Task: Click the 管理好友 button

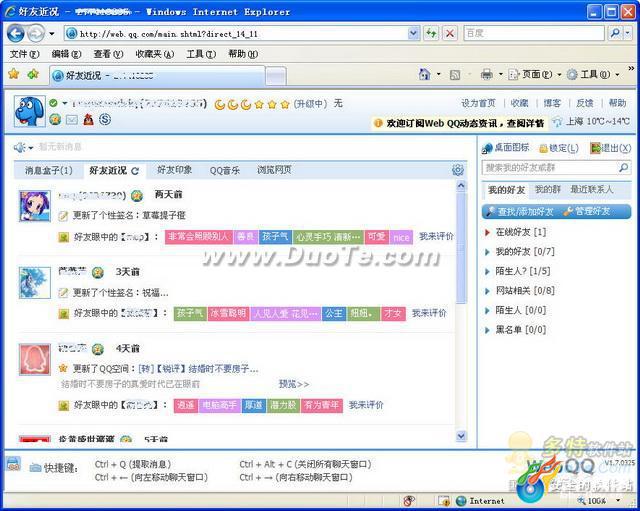Action: point(587,211)
